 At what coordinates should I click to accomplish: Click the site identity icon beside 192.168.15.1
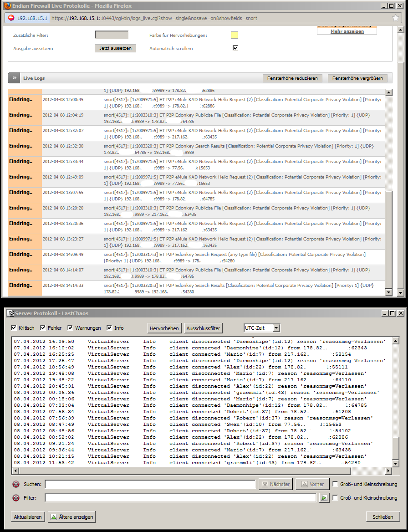pyautogui.click(x=11, y=18)
